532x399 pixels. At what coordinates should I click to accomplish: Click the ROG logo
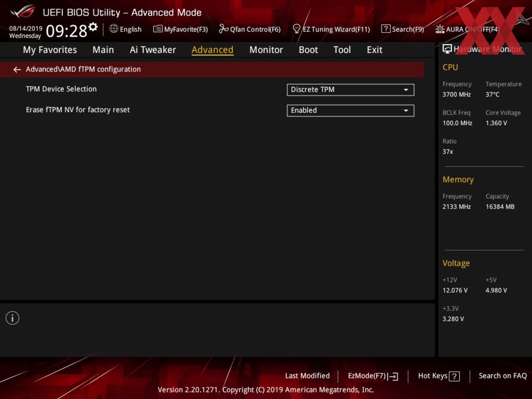(23, 12)
